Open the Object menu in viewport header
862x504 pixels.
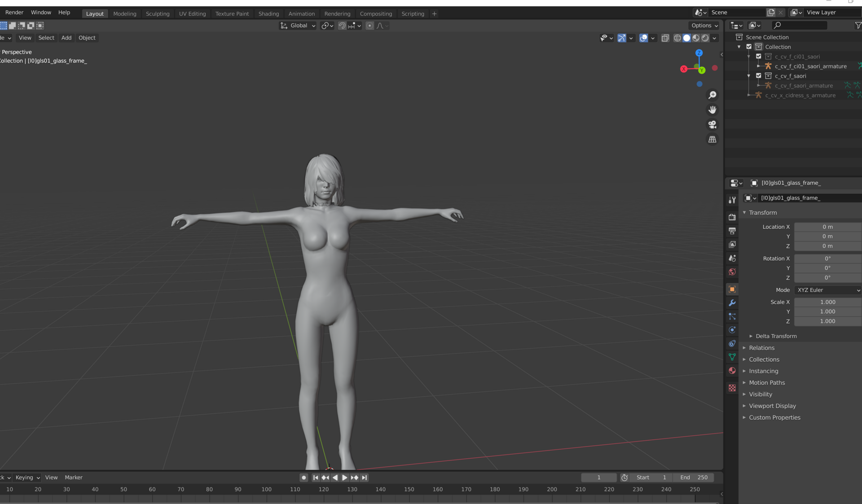(x=87, y=38)
